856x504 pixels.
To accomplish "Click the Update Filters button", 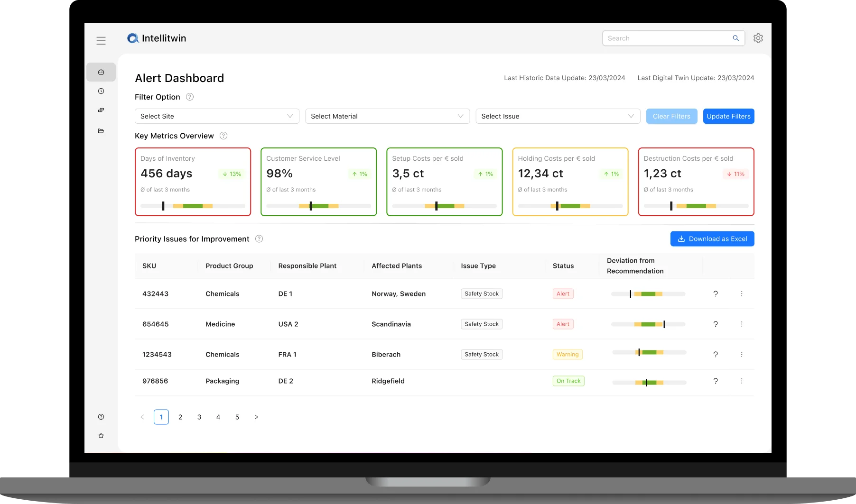I will tap(728, 116).
